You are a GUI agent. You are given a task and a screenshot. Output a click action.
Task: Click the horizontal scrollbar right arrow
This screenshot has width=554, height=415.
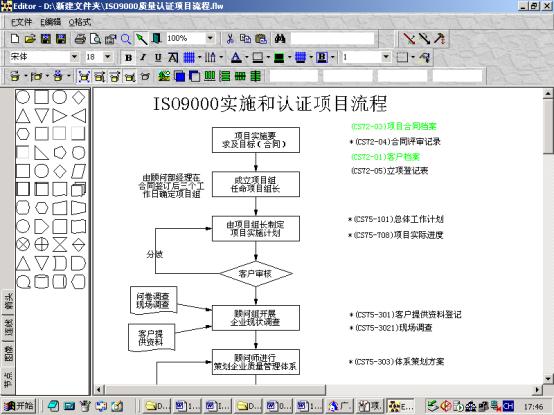tap(537, 390)
